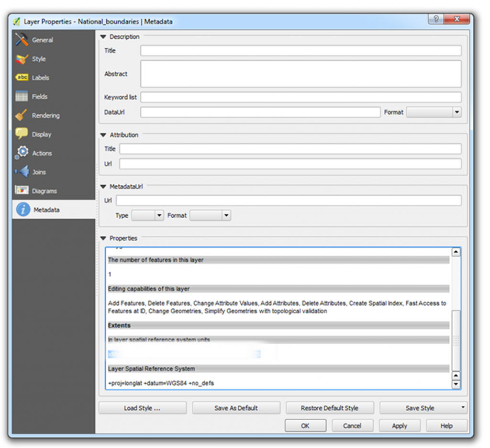Viewport: 490px width, 448px height.
Task: Collapse the MetadataUrl section
Action: click(x=103, y=187)
